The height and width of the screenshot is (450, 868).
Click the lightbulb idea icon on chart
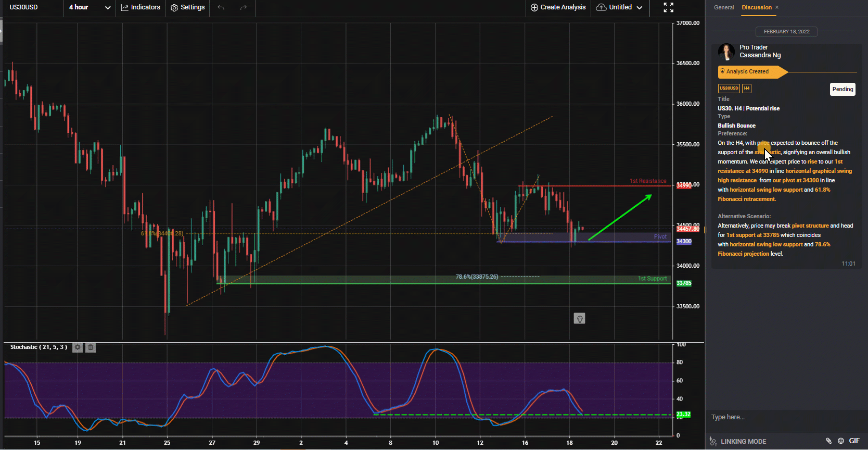[579, 319]
